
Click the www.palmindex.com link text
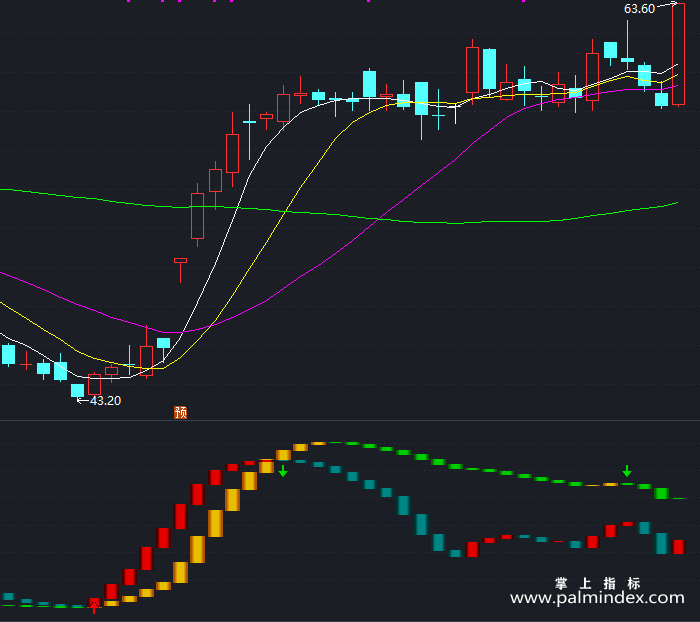[597, 597]
